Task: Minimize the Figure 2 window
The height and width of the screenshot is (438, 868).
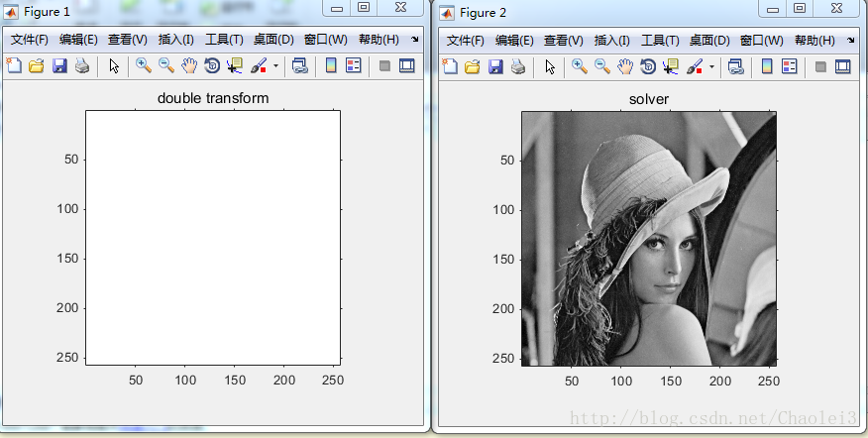Action: tap(773, 8)
